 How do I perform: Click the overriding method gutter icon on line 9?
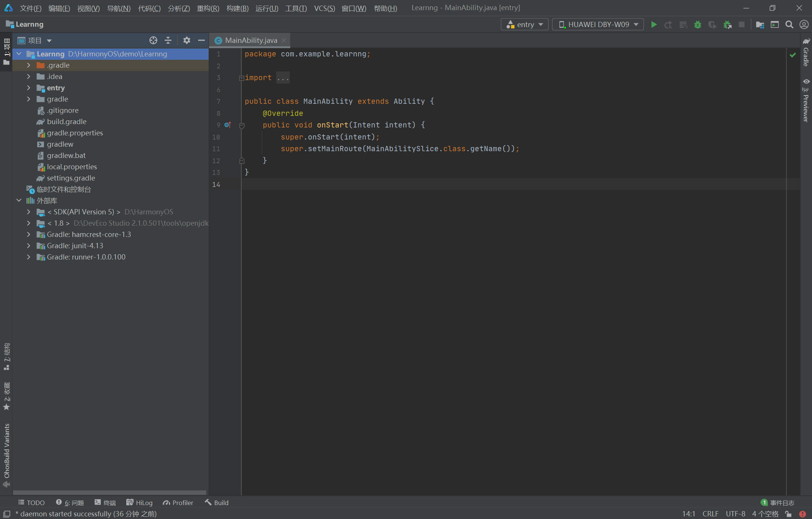[227, 125]
